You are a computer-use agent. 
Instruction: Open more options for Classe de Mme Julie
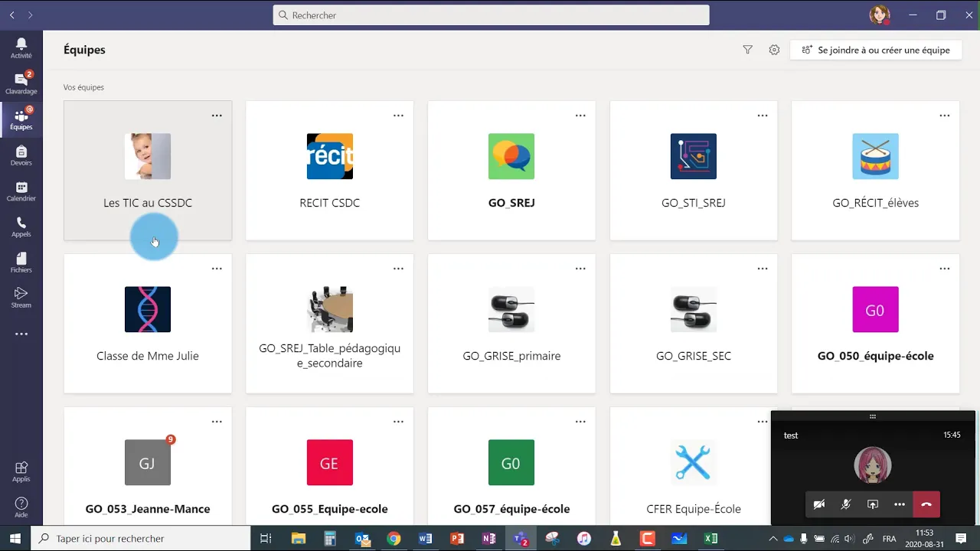tap(217, 269)
